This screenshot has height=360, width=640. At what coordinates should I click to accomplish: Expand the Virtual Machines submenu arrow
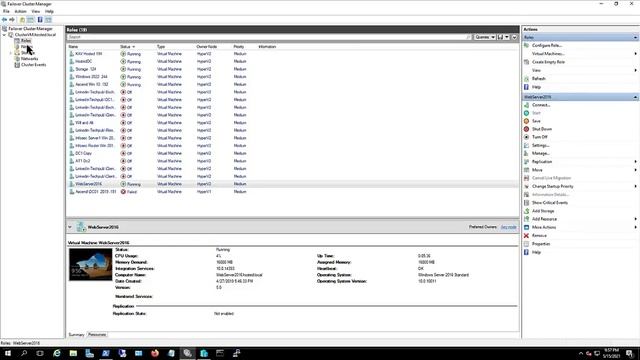[636, 54]
